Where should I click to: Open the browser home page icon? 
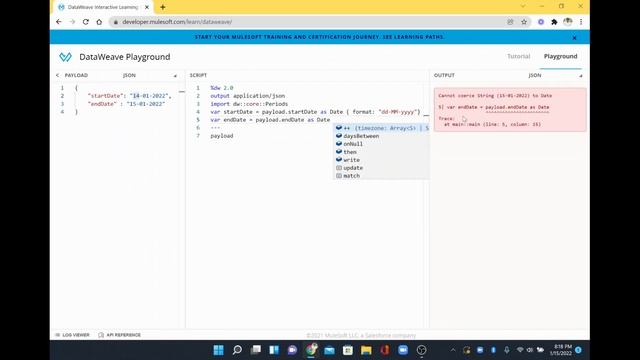(99, 22)
